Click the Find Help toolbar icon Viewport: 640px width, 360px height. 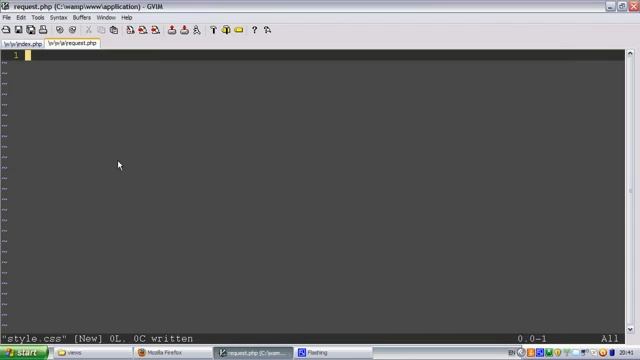coord(267,30)
